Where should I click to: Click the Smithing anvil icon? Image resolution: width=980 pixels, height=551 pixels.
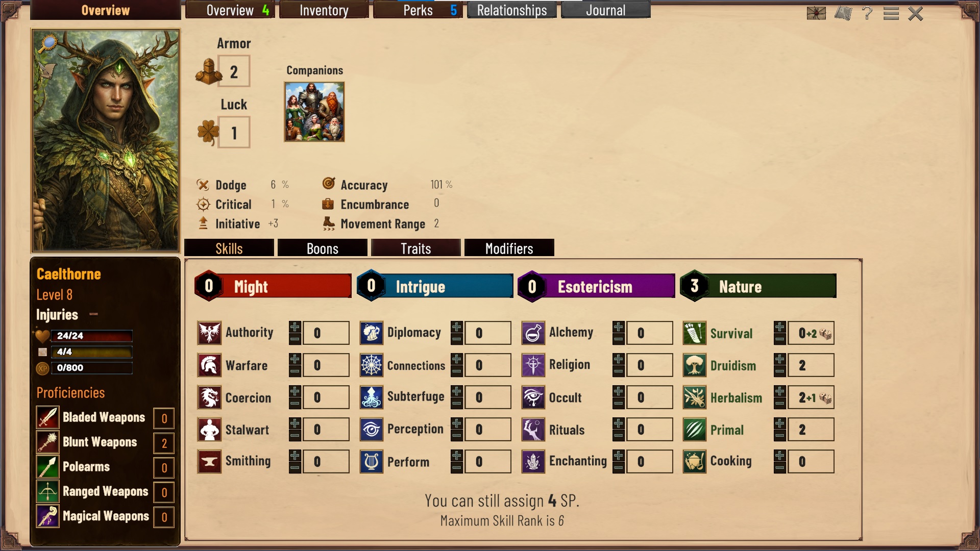(209, 462)
